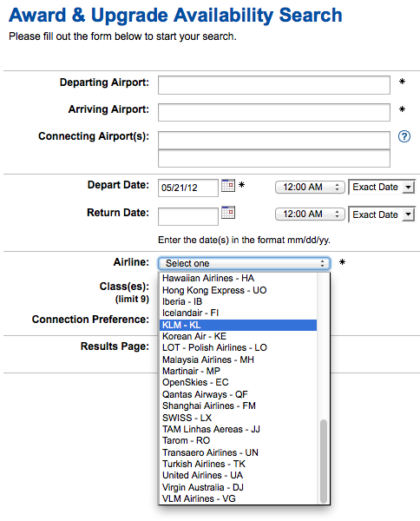Pick Turkish Airlines - TK
Image resolution: width=420 pixels, height=521 pixels.
pos(238,464)
